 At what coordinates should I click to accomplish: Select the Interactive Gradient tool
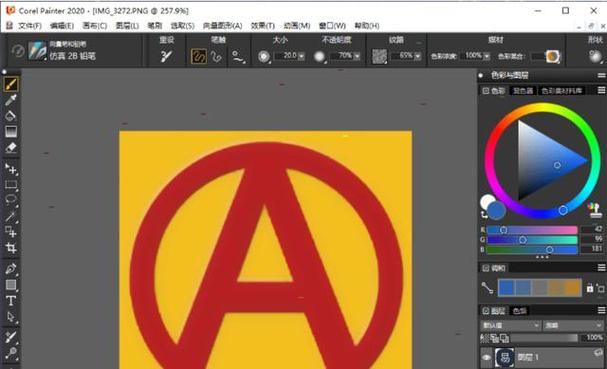pyautogui.click(x=11, y=132)
